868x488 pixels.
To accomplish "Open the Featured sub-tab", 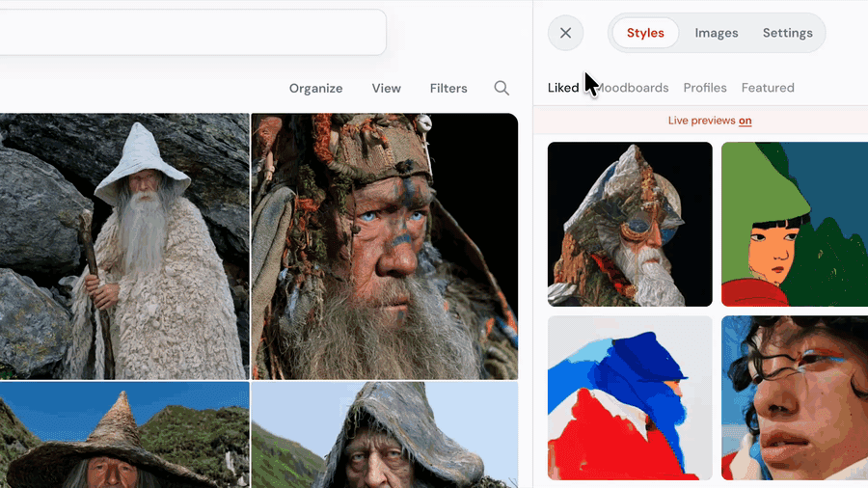I will 768,88.
